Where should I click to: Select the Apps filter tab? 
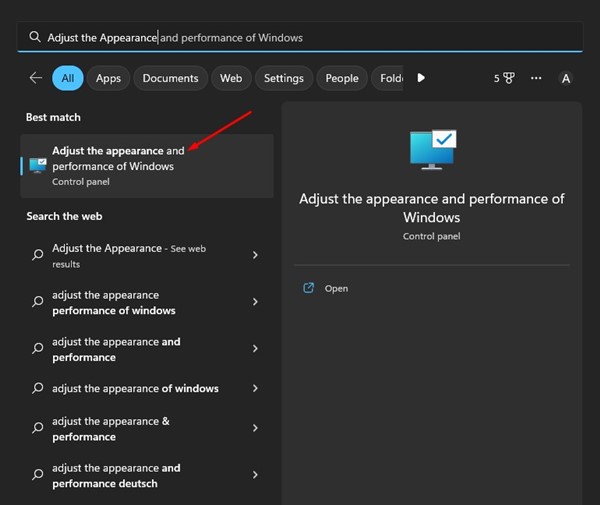(108, 78)
